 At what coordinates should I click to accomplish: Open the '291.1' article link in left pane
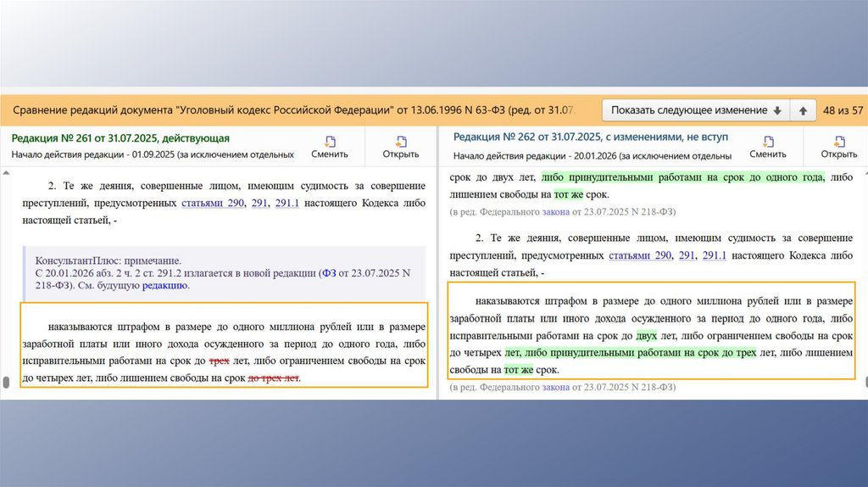[287, 203]
